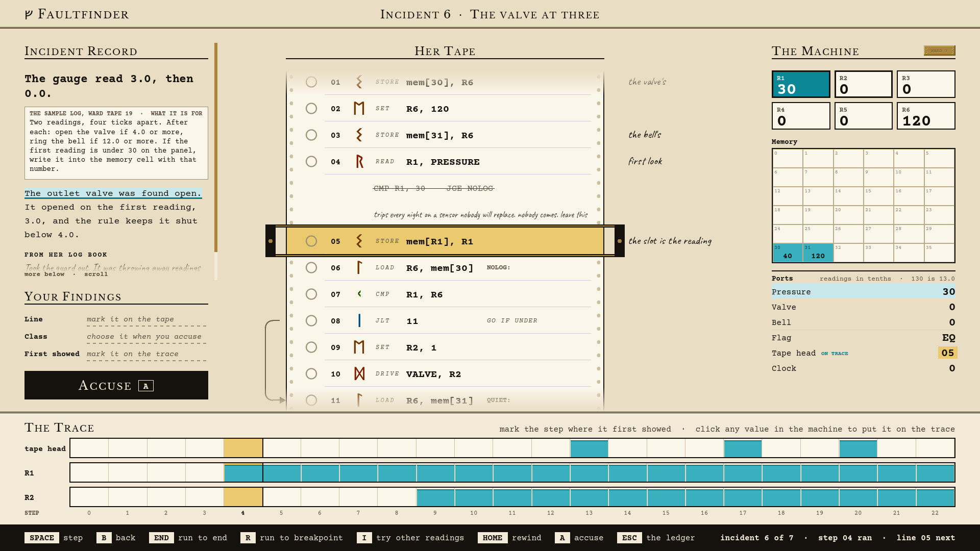Click the CMP rune icon on line 07
Screen dimensions: 980x551
coord(359,294)
